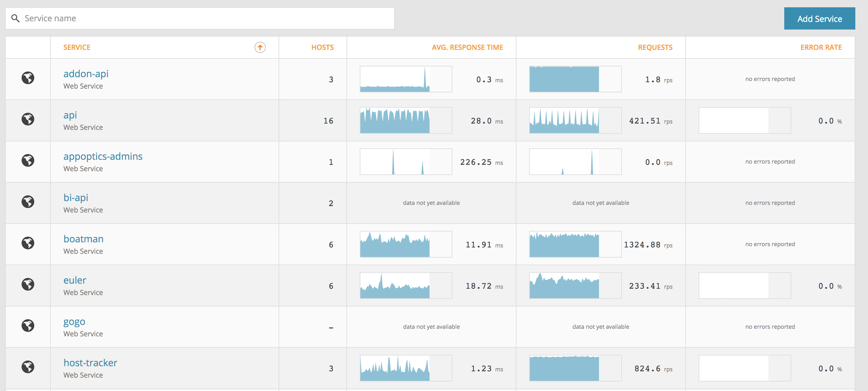Screen dimensions: 868x391
Task: Click the Service column header
Action: click(x=77, y=47)
